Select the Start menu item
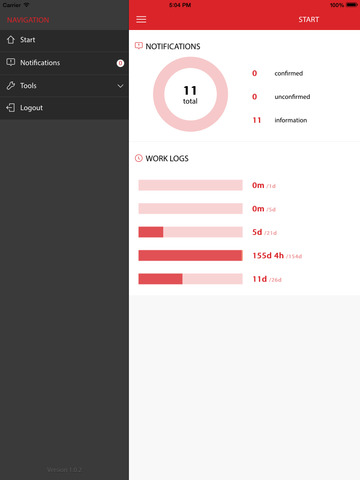The image size is (360, 480). coord(64,40)
